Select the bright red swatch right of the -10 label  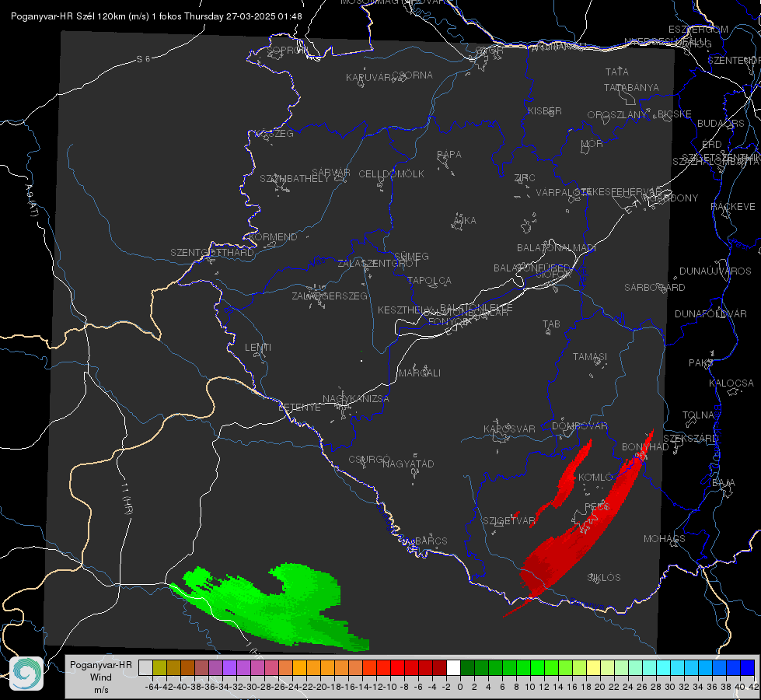pos(397,667)
